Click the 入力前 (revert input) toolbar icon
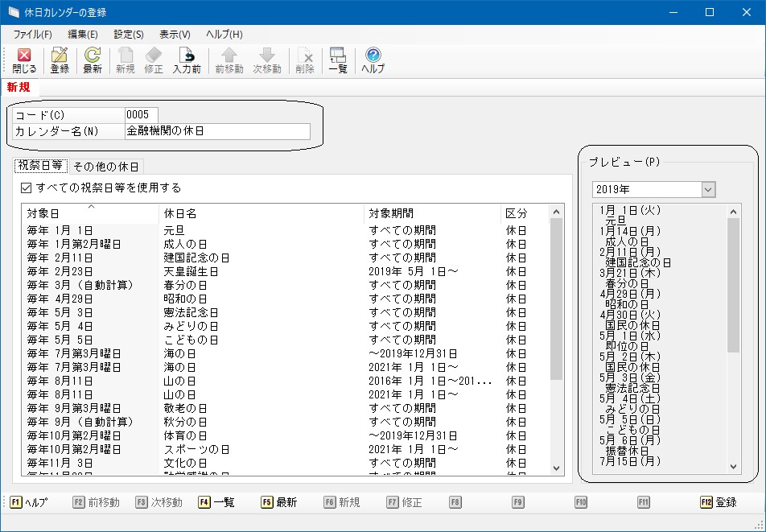 point(187,60)
